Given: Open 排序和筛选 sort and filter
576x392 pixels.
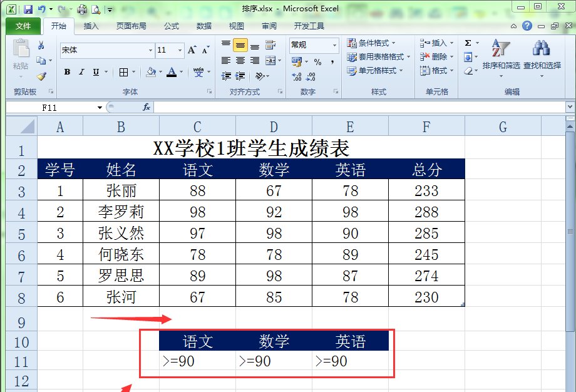Looking at the screenshot, I should [501, 58].
